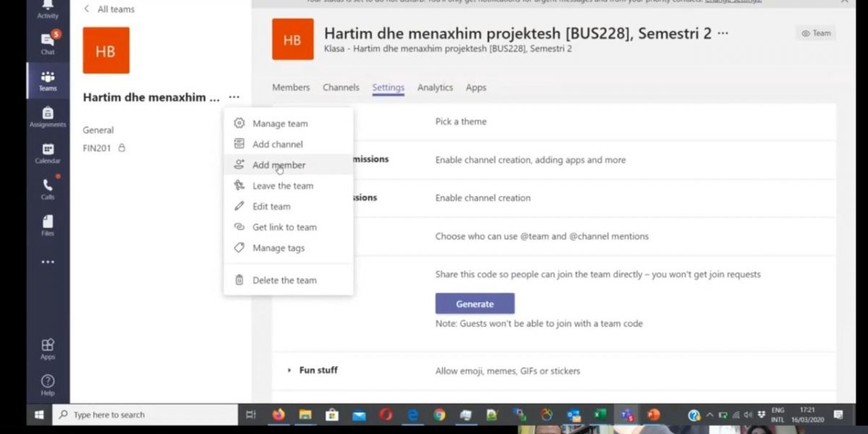The image size is (868, 434).
Task: Expand the Fun stuff section
Action: pos(312,370)
